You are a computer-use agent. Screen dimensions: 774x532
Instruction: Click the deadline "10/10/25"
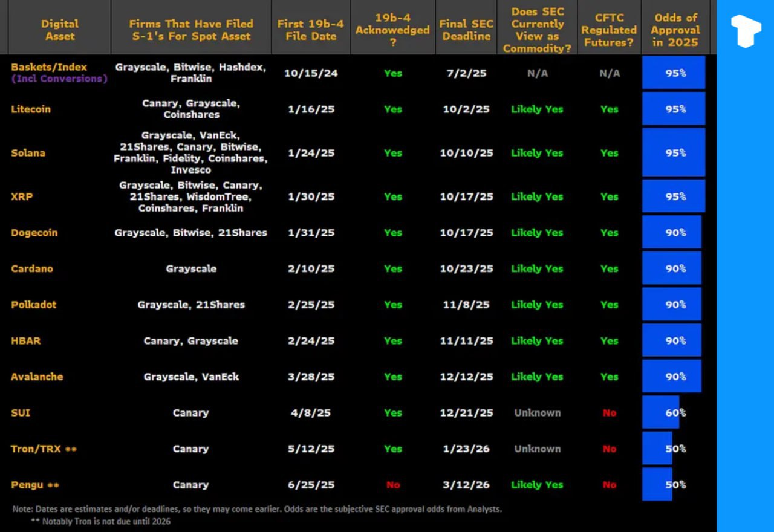tap(466, 153)
